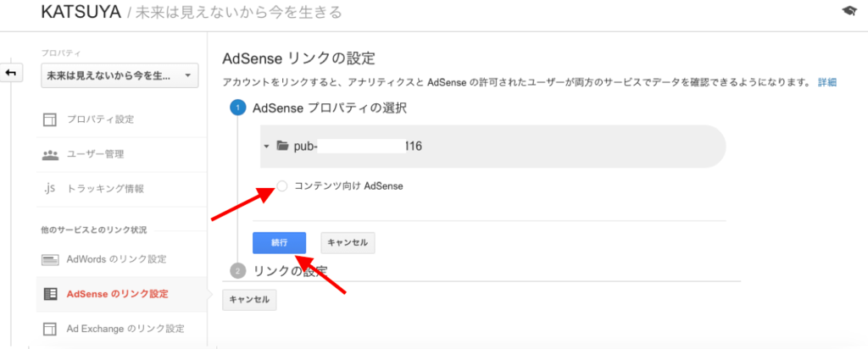The image size is (868, 349).
Task: Click the プロパティ設定 icon
Action: (50, 119)
